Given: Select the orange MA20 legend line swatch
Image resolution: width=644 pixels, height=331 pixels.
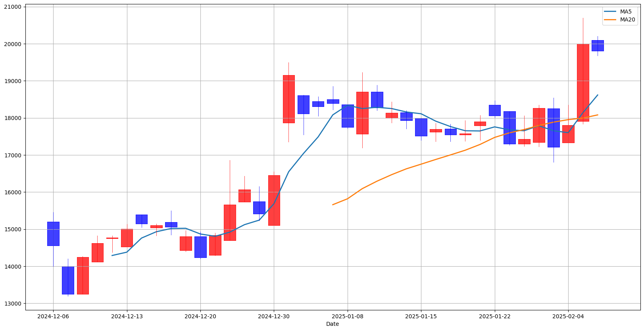Looking at the screenshot, I should click(x=610, y=19).
